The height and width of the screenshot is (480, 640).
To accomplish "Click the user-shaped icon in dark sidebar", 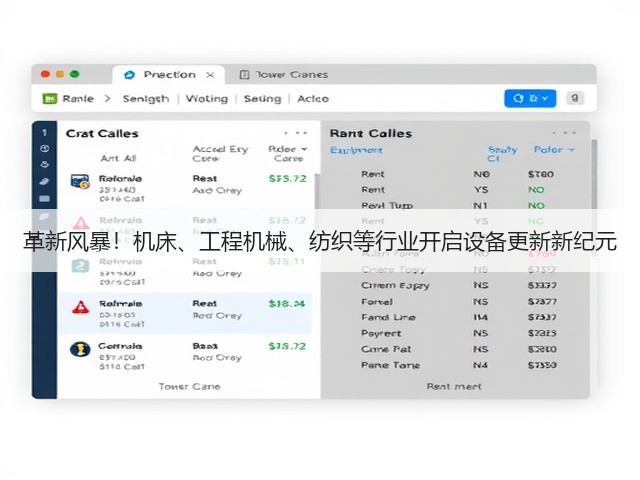I will 44,164.
